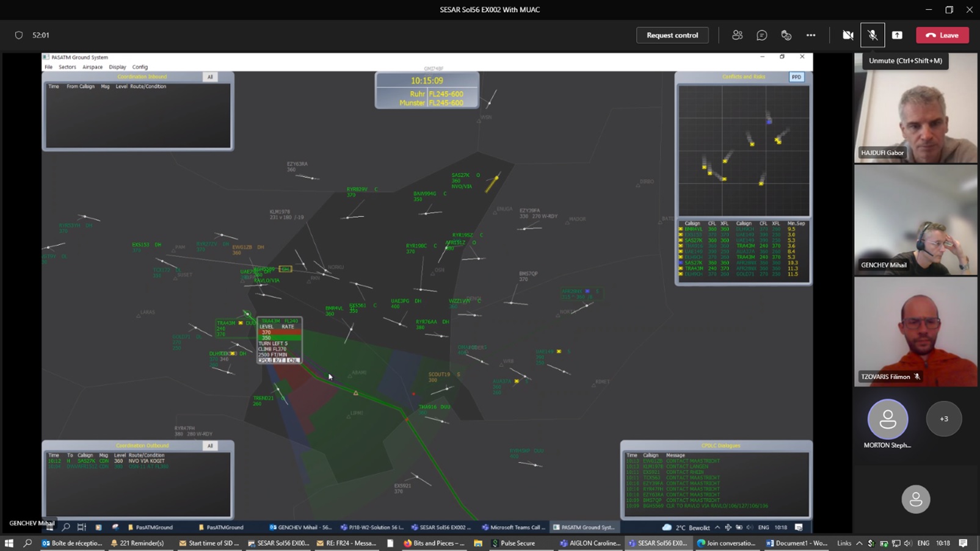Image resolution: width=980 pixels, height=551 pixels.
Task: Open reactions and raise hand menu
Action: pos(786,35)
